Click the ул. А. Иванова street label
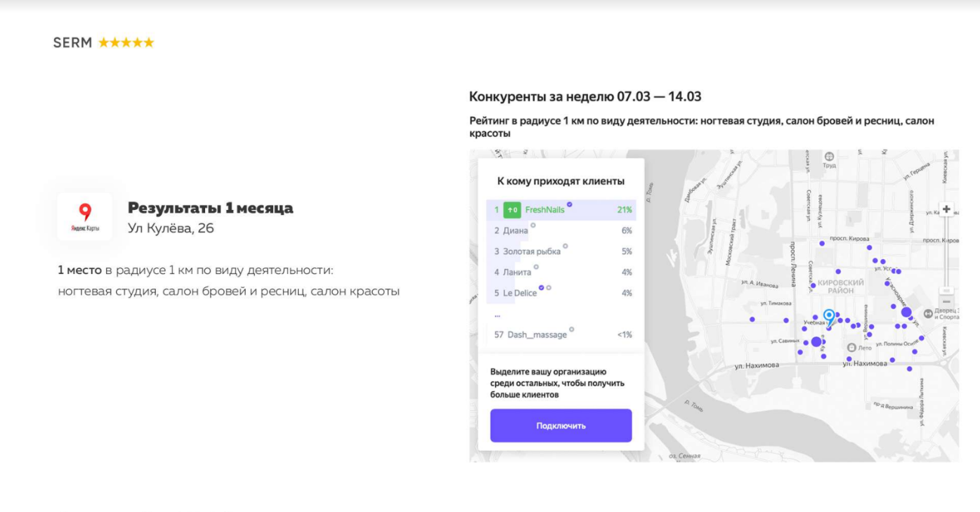This screenshot has width=980, height=512. click(x=760, y=283)
